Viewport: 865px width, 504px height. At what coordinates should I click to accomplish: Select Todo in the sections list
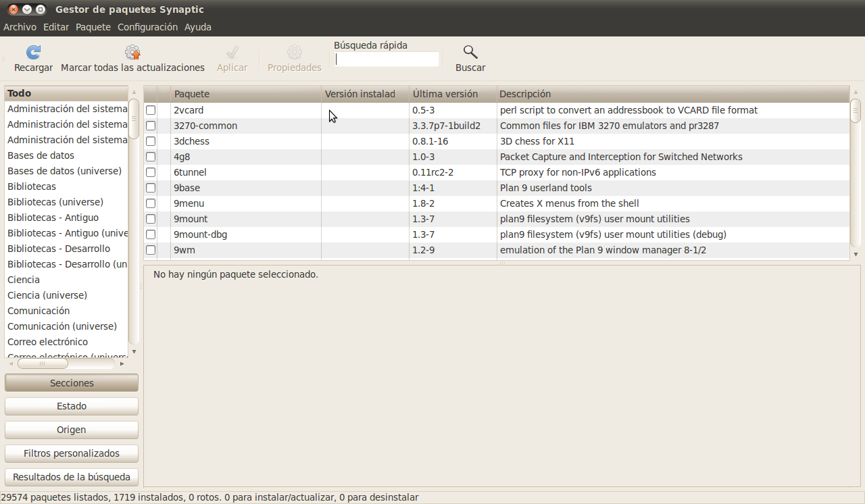click(66, 93)
